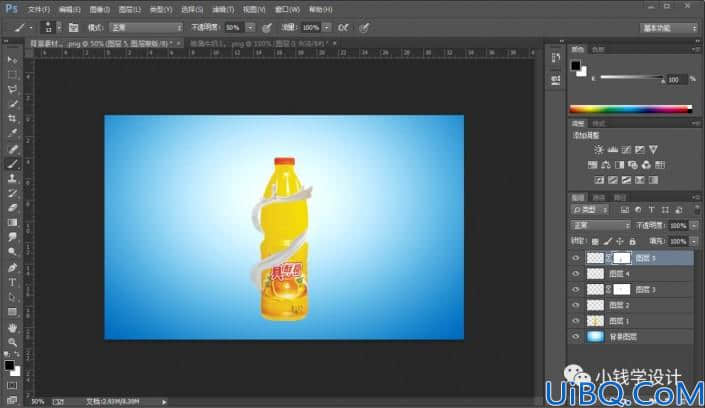Add a Vibrance adjustment layer
The height and width of the screenshot is (408, 705).
(x=653, y=149)
